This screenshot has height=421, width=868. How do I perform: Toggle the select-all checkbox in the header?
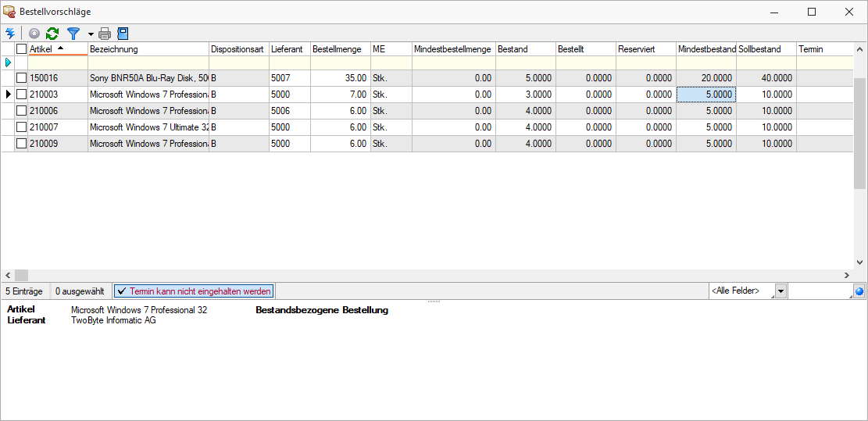(x=21, y=49)
